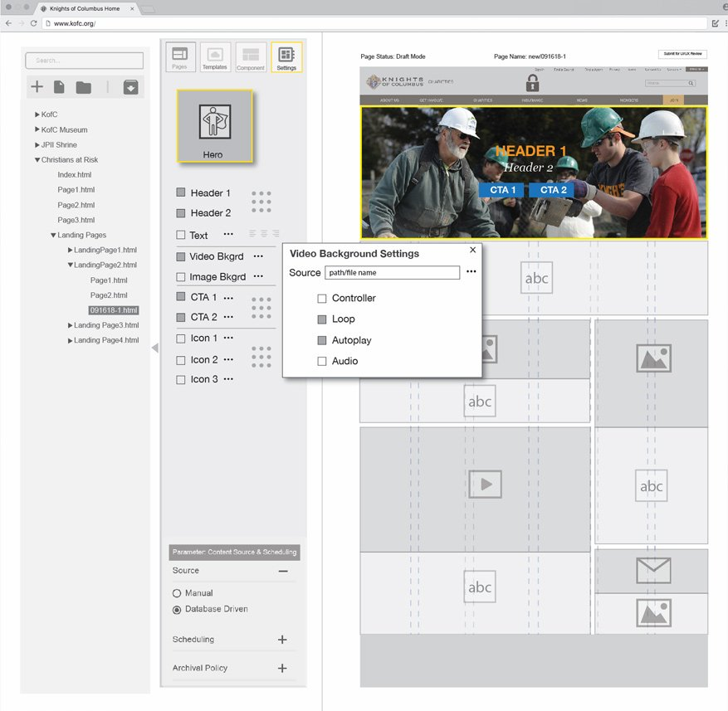The height and width of the screenshot is (711, 728).
Task: Enable the Icon 3 checkbox
Action: click(x=181, y=380)
